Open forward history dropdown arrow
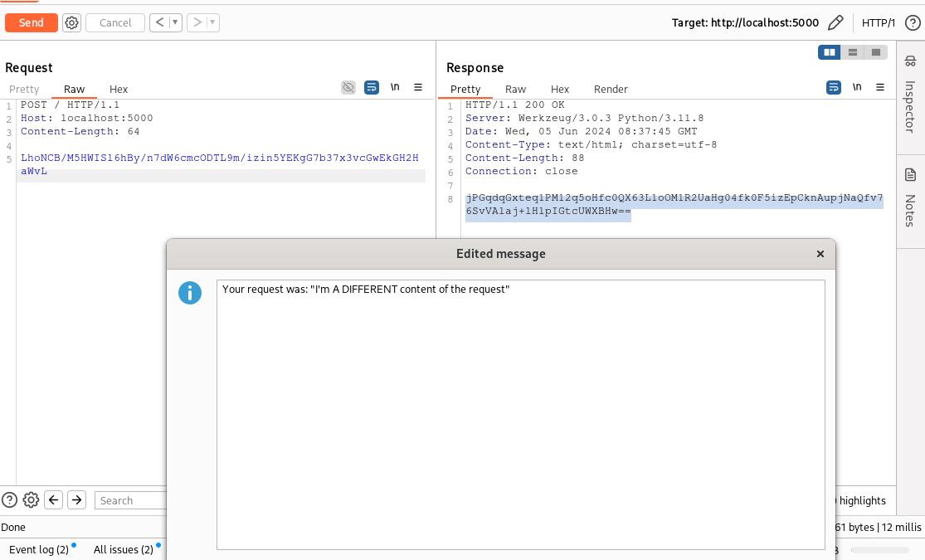The width and height of the screenshot is (925, 560). pyautogui.click(x=212, y=22)
